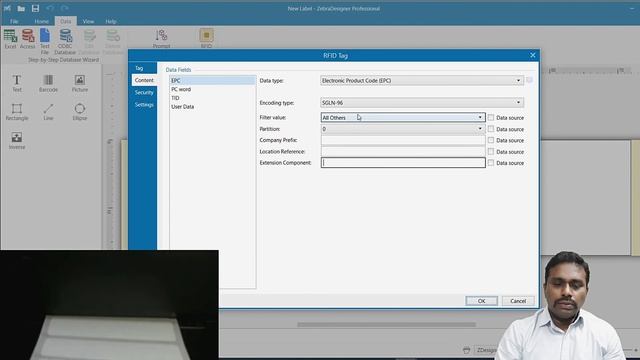Select the Ellipse tool
The image size is (640, 360).
coord(80,112)
